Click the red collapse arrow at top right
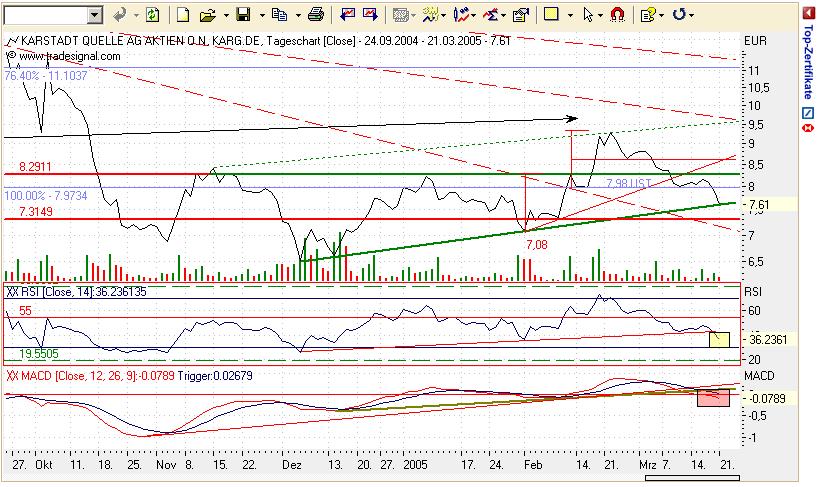 click(x=808, y=14)
